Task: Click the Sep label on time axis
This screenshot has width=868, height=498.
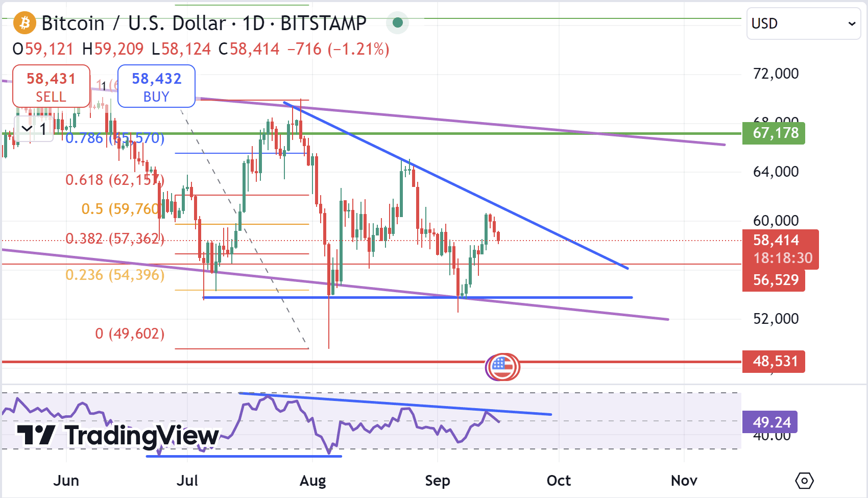Action: 438,481
